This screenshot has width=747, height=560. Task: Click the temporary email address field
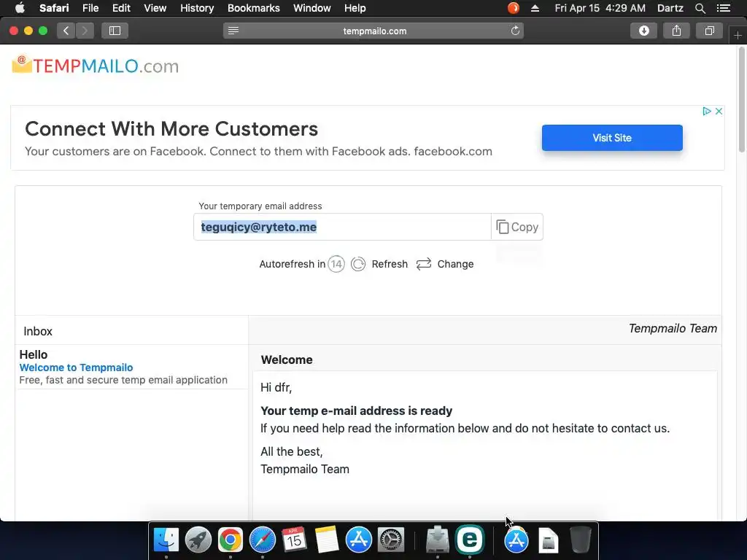pos(342,227)
